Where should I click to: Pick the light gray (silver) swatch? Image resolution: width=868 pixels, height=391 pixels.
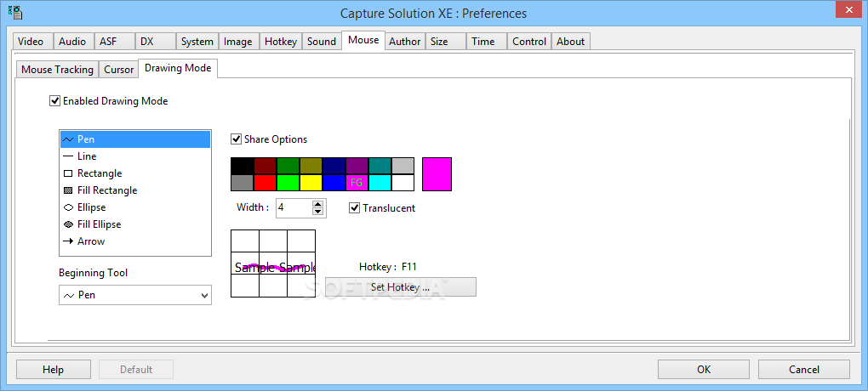tap(403, 166)
